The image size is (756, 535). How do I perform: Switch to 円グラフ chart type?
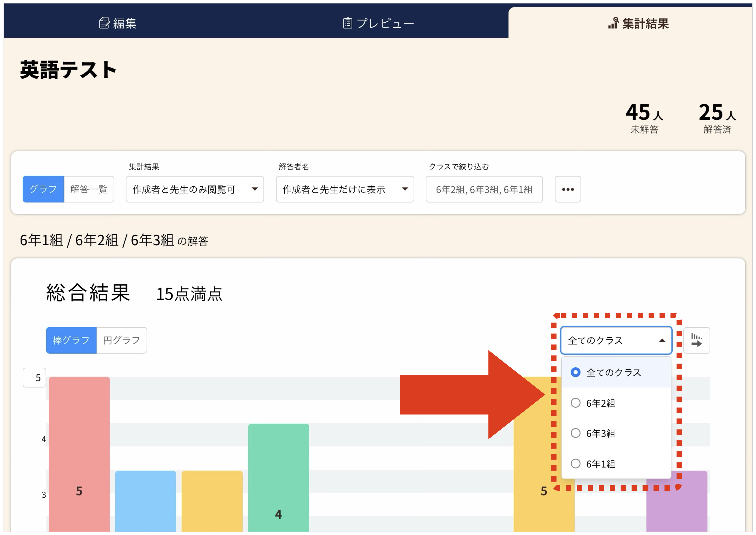pos(121,340)
